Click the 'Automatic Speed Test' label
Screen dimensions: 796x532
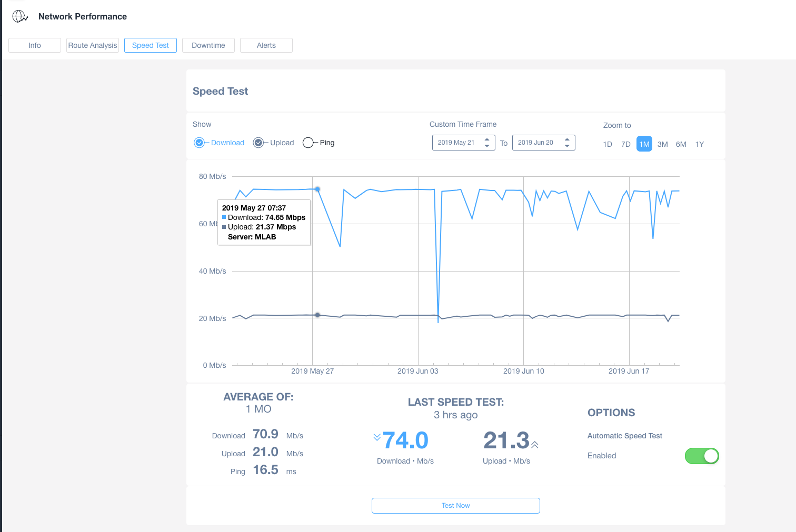[625, 436]
